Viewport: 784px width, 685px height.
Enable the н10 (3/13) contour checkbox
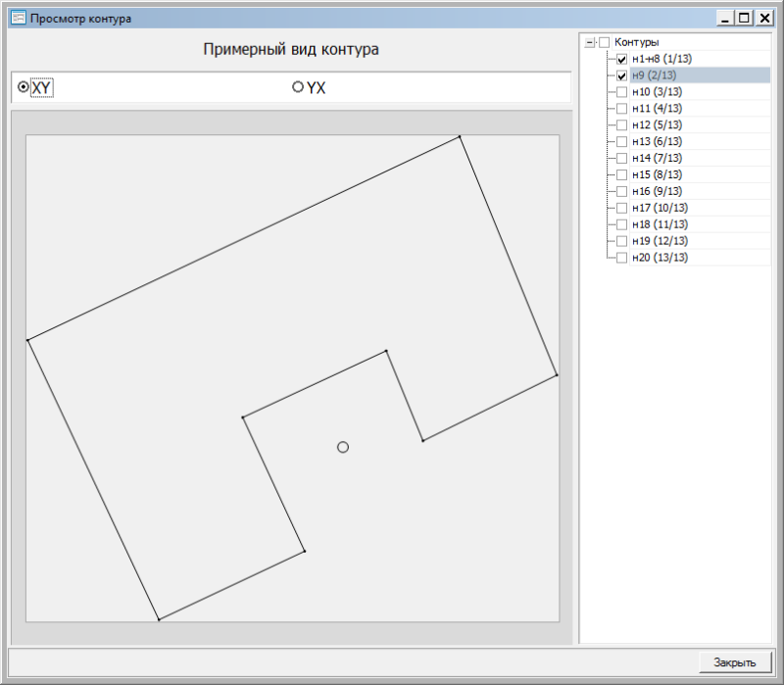[621, 92]
